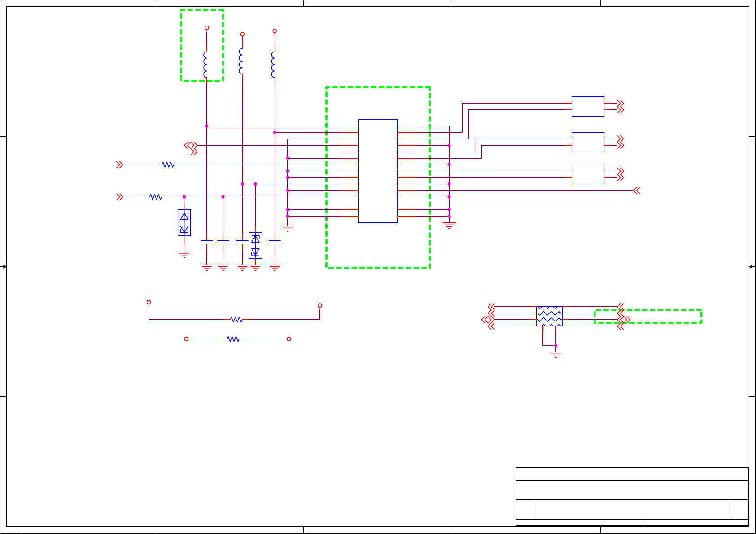
Task: Pick the ground symbol beneath the resistor array
Action: coord(556,355)
